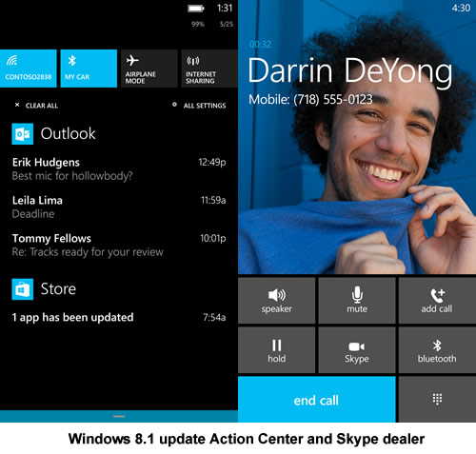
Task: Tap the X icon beside CLEAR ALL
Action: pos(17,105)
